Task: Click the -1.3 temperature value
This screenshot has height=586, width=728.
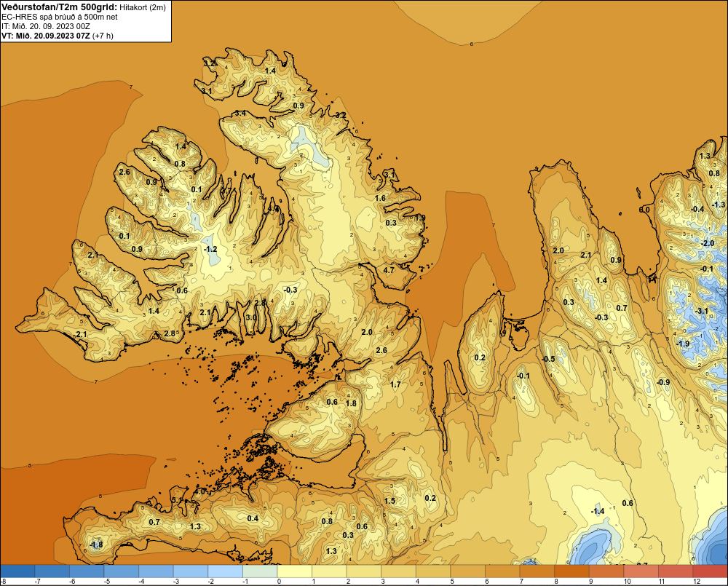Action: tap(719, 205)
